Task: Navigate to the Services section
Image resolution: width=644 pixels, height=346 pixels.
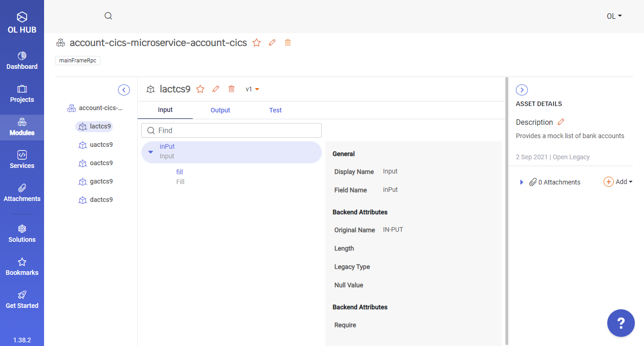Action: pos(22,160)
